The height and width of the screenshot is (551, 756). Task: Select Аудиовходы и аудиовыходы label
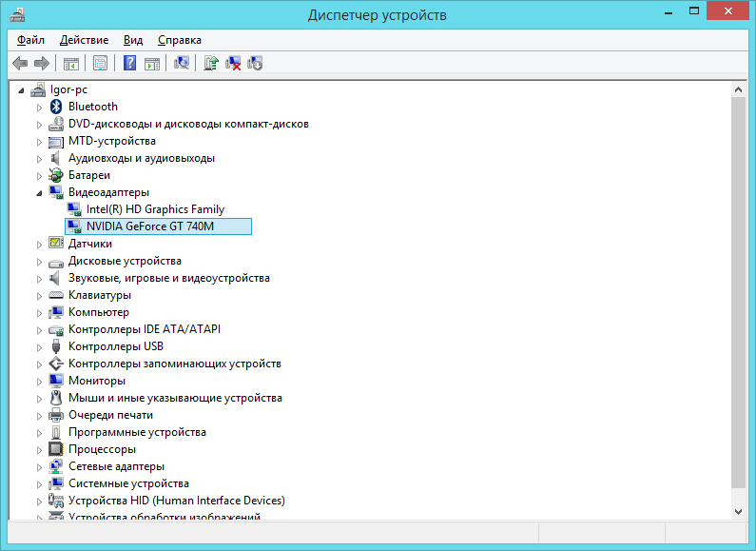tap(142, 158)
